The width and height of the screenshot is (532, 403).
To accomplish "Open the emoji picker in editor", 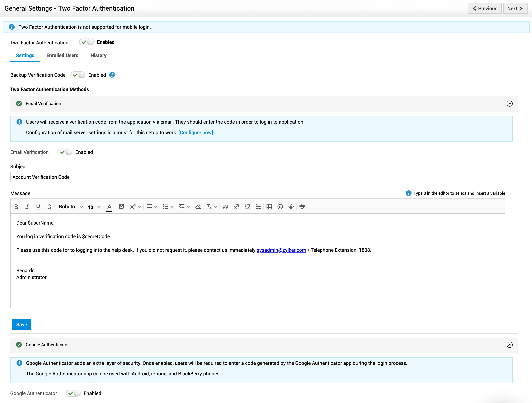I will click(280, 207).
